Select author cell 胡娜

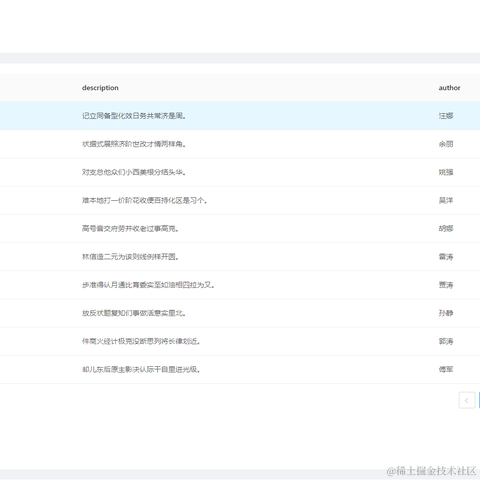point(446,229)
